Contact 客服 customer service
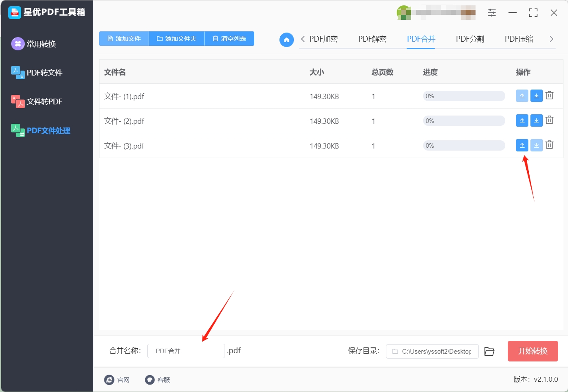 pos(158,380)
